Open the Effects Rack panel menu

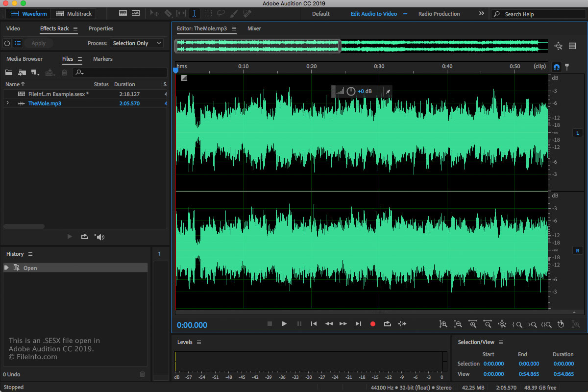pos(75,29)
